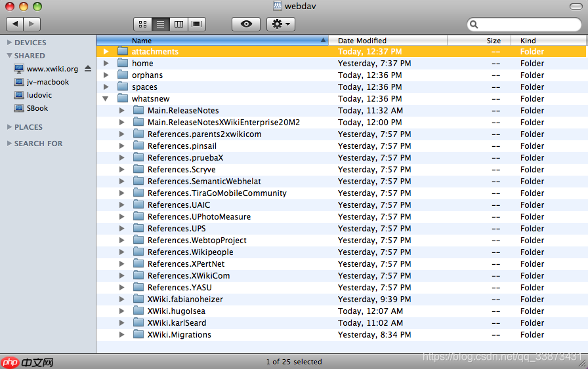Open the Action gear menu

coord(281,24)
